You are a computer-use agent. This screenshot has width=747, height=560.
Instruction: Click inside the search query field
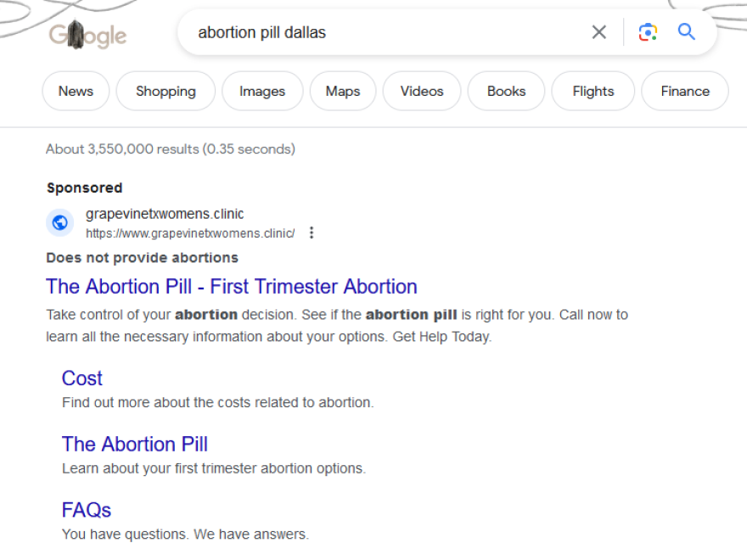pyautogui.click(x=382, y=32)
